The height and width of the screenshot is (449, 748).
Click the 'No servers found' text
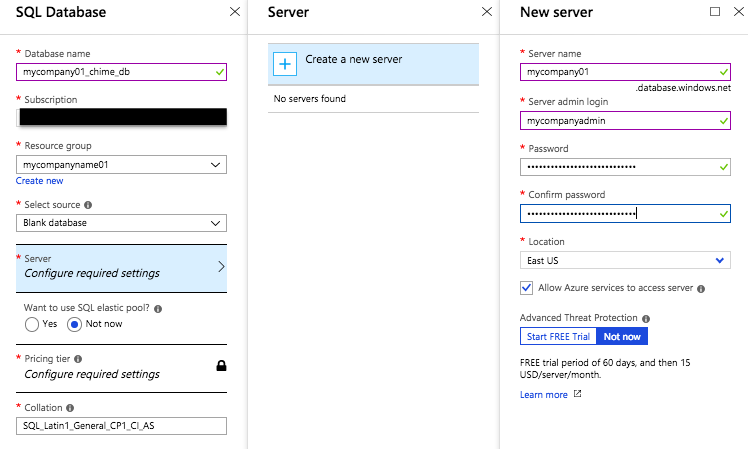click(310, 99)
